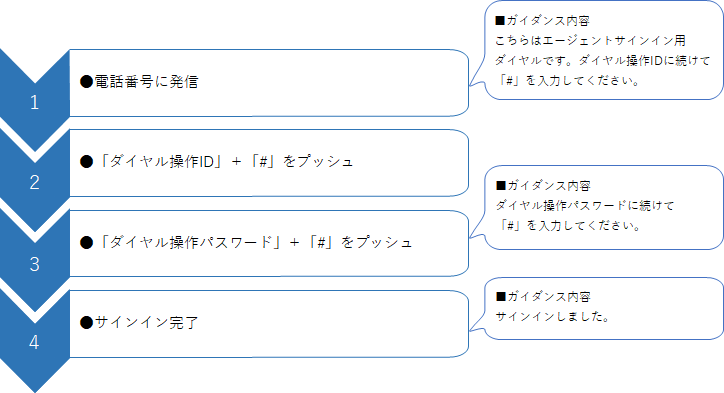This screenshot has width=724, height=393.
Task: Click the 「#」をプッシュ text in step 3
Action: 360,242
